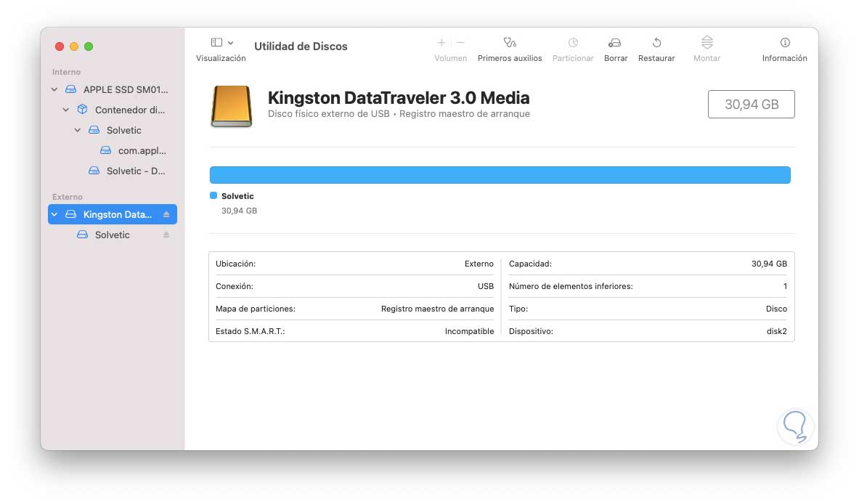859x504 pixels.
Task: Click the blue Solvetic partition bar
Action: pos(500,175)
